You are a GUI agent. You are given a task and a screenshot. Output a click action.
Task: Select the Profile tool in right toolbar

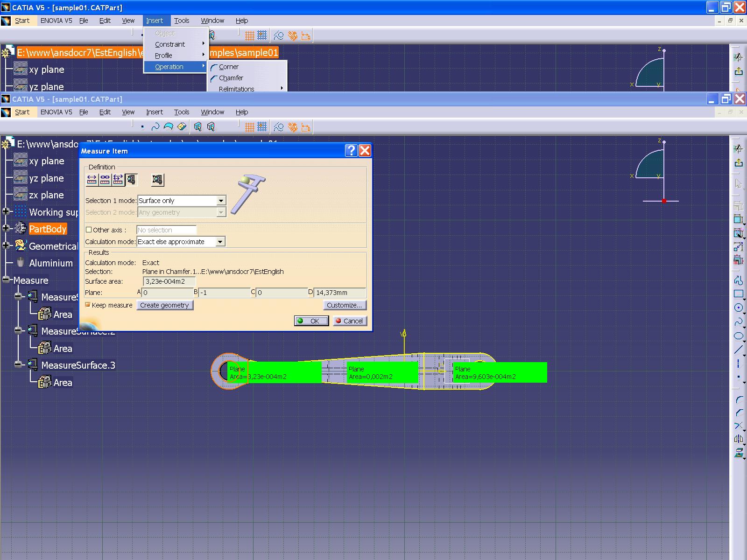point(738,280)
